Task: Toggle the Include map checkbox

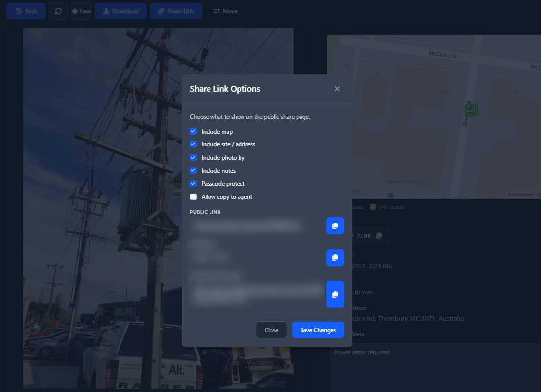Action: tap(193, 131)
